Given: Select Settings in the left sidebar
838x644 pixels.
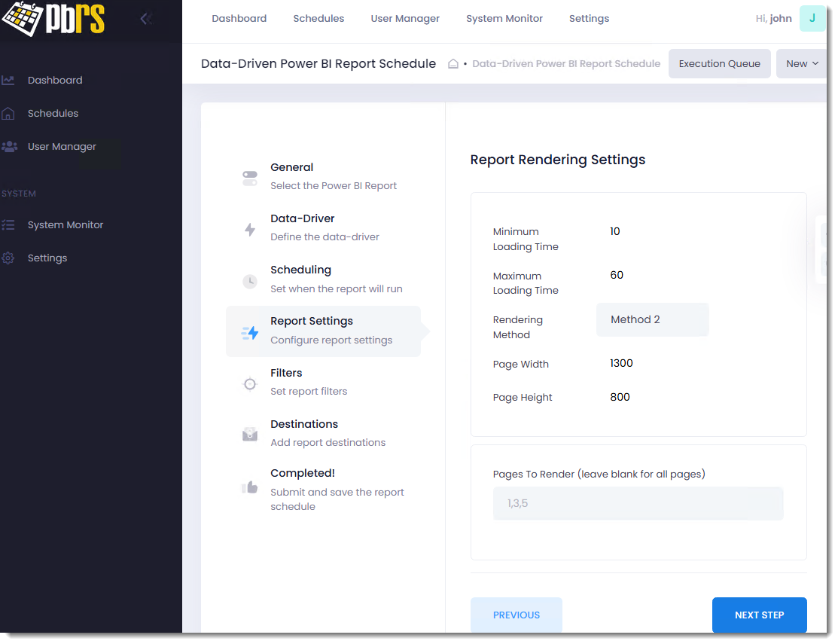Looking at the screenshot, I should point(47,258).
